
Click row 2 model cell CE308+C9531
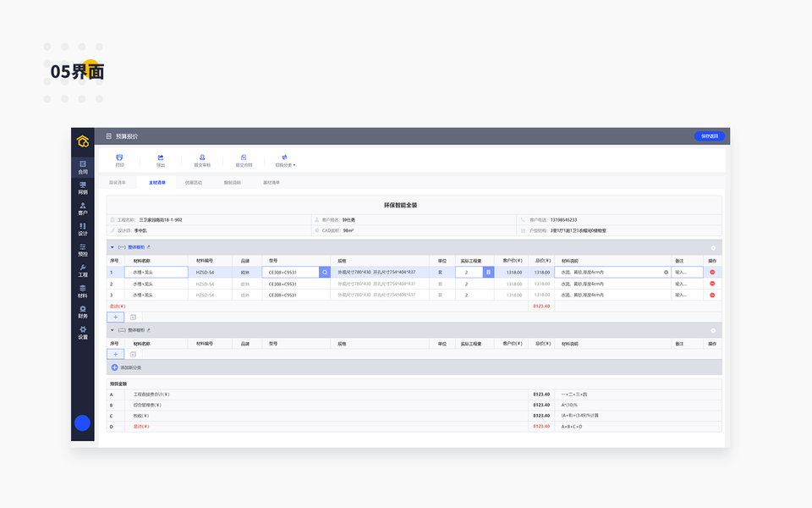[283, 284]
